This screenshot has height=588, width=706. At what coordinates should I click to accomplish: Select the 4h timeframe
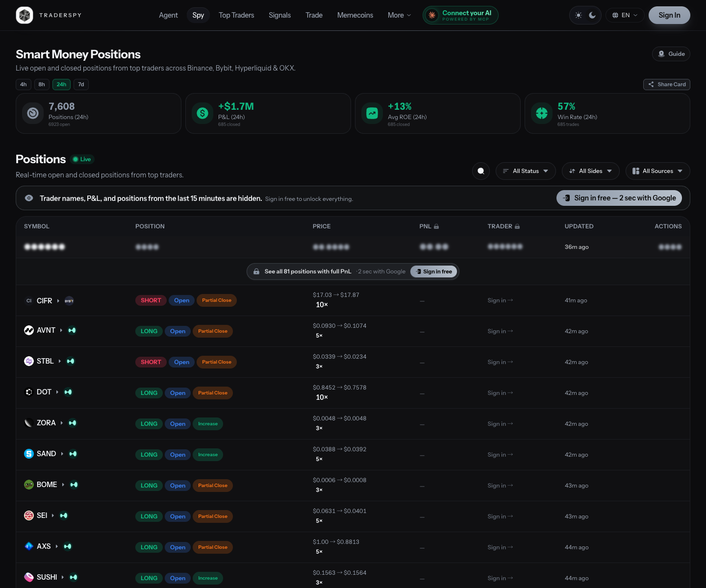(x=24, y=84)
